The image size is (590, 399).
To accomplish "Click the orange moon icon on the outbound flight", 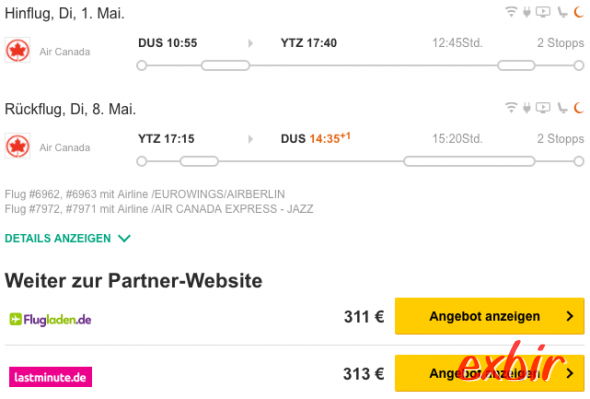I will [x=579, y=12].
